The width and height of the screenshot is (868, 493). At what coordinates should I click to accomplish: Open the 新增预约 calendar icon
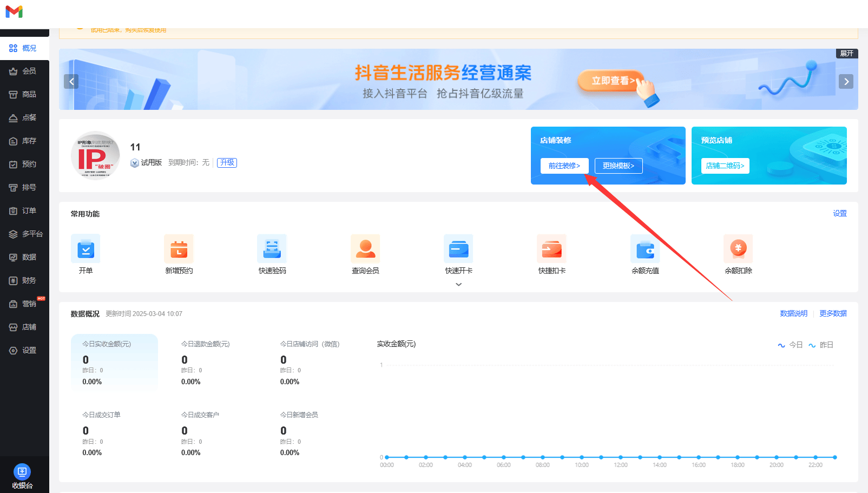[x=179, y=249]
